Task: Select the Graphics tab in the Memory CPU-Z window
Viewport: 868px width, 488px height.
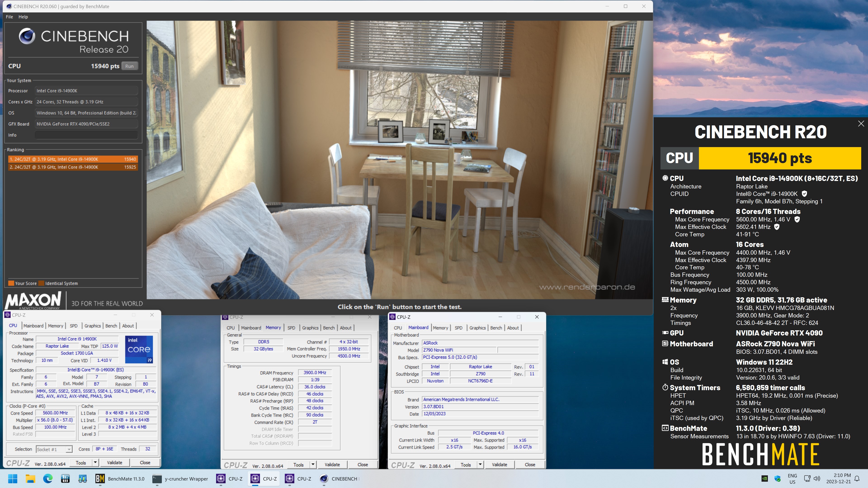Action: (310, 328)
